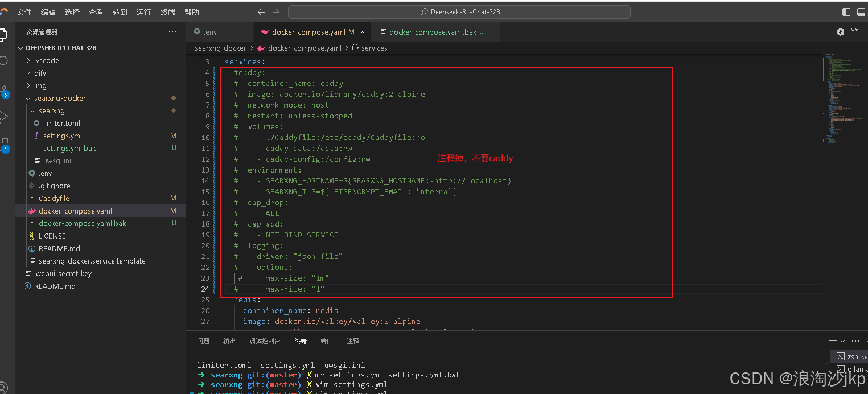Switch to the .env editor tab
Screen dimensions: 868x394
tap(220, 32)
